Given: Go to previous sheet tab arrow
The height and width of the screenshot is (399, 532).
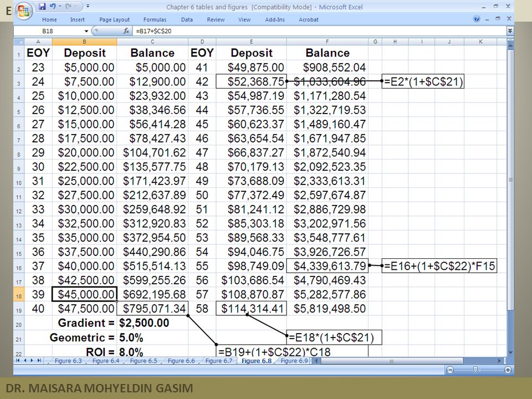Looking at the screenshot, I should [25, 361].
